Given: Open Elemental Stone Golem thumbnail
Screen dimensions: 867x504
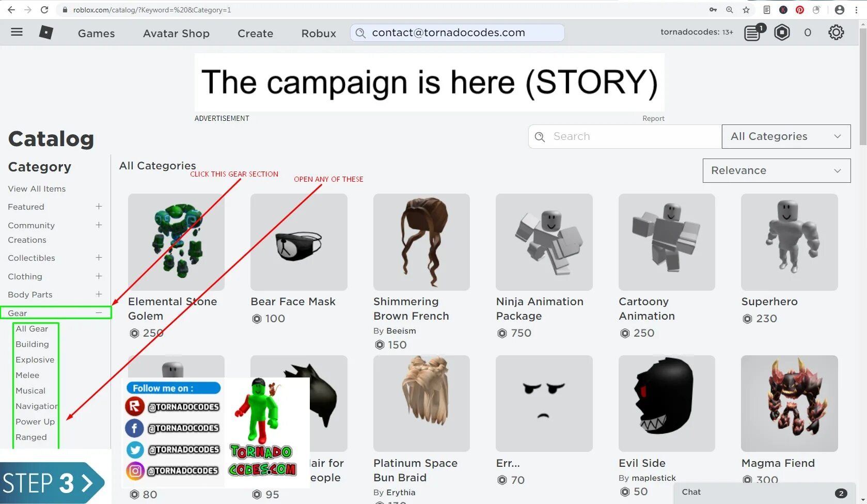Looking at the screenshot, I should point(176,242).
